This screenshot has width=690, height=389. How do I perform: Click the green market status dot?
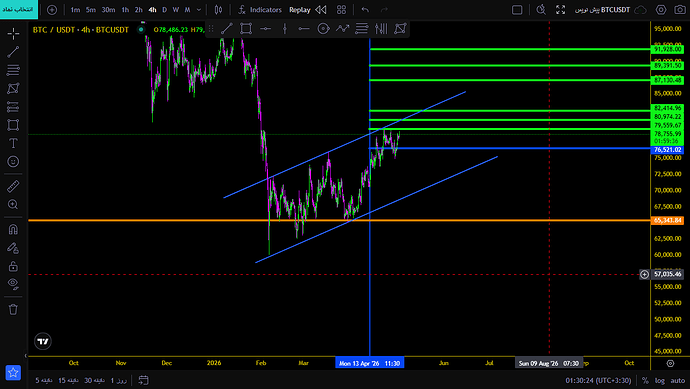coord(141,29)
